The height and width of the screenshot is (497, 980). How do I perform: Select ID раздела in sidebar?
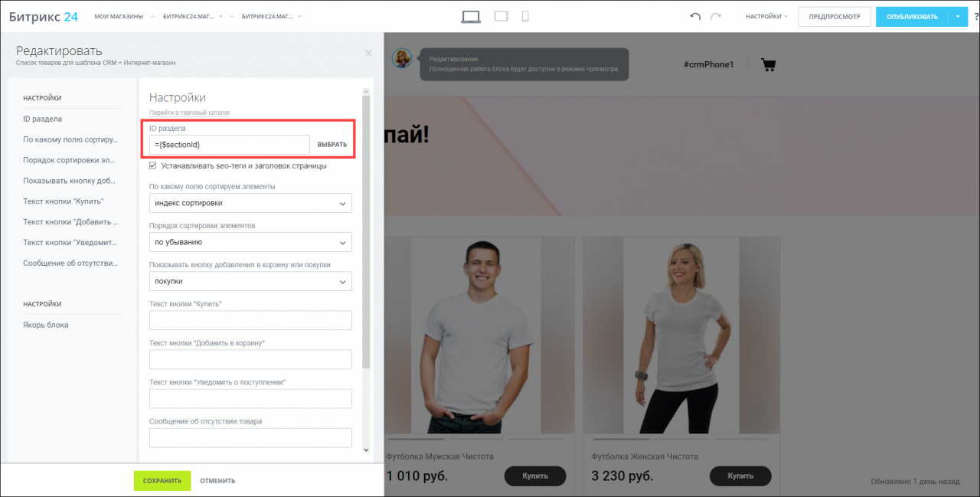43,119
